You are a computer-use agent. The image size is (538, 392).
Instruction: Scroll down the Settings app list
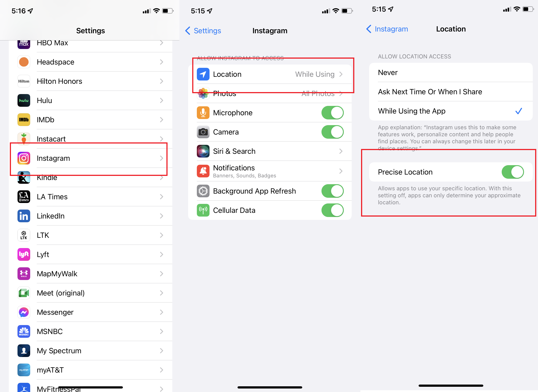click(x=90, y=251)
